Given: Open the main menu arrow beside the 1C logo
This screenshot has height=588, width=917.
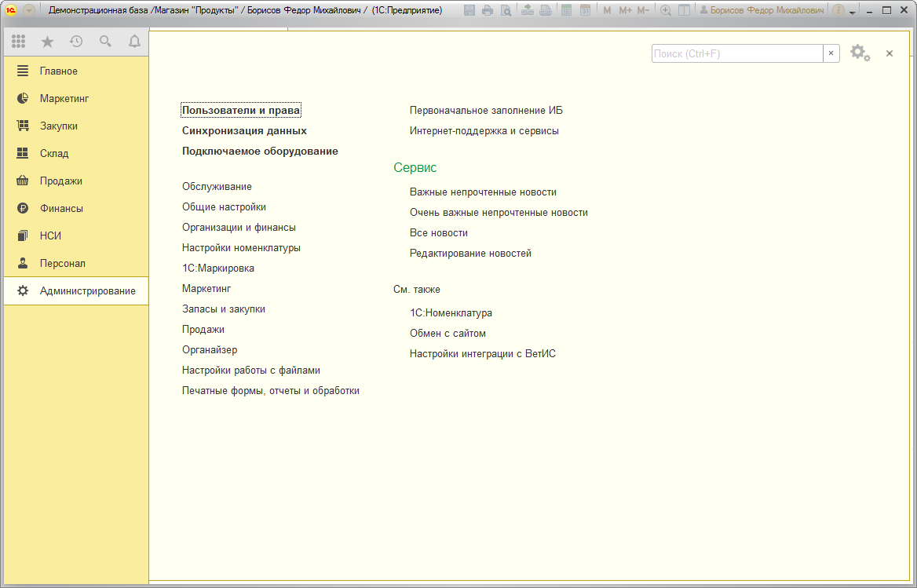Looking at the screenshot, I should point(29,10).
